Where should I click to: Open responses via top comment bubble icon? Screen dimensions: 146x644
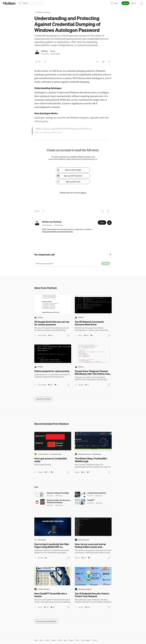tap(45, 62)
